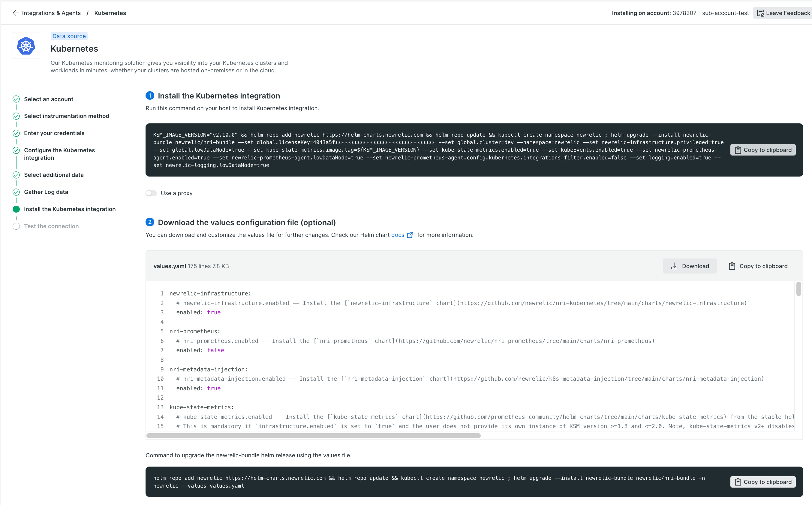Toggle the Use a proxy switch
Screen dimensions: 812x505
point(151,193)
